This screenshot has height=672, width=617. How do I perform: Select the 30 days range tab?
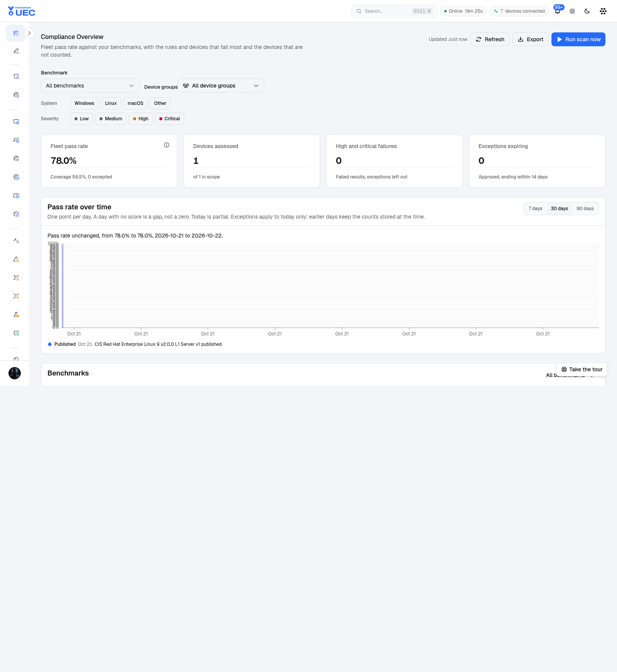coord(559,209)
